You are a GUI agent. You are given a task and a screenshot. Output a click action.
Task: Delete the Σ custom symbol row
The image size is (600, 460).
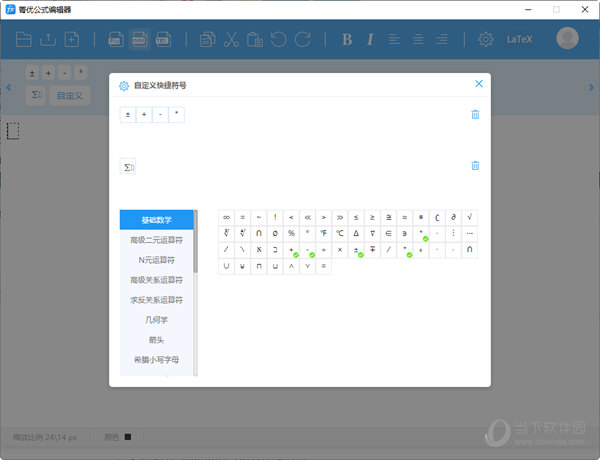475,166
